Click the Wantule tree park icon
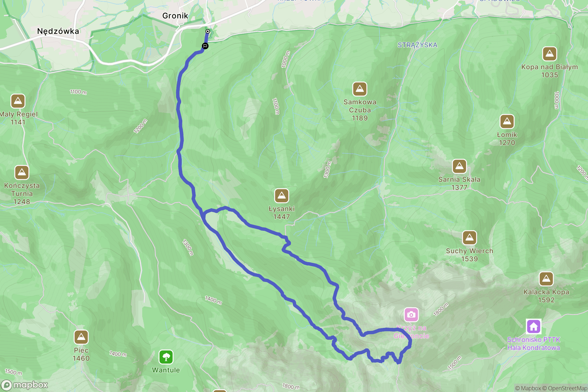 [x=166, y=357]
